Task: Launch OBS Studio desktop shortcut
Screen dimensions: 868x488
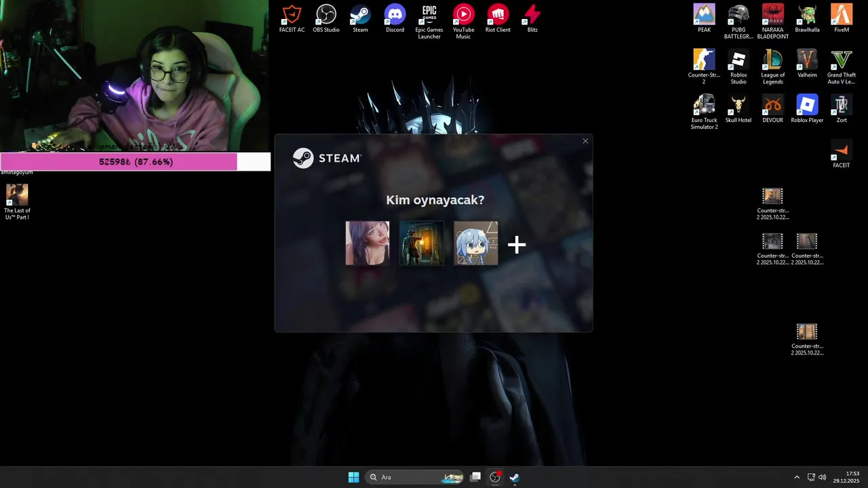Action: pyautogui.click(x=326, y=19)
